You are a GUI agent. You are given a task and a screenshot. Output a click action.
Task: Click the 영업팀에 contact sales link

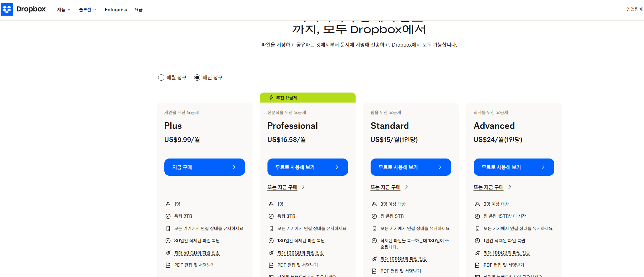tap(635, 9)
